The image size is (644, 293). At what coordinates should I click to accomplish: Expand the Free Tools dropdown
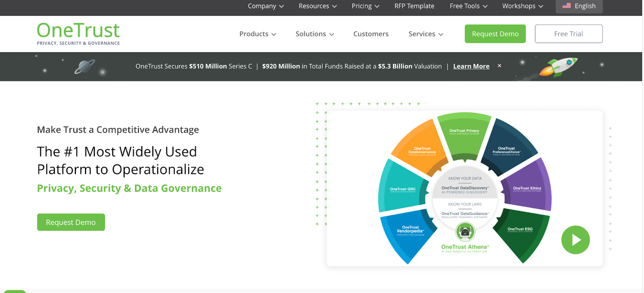point(469,6)
